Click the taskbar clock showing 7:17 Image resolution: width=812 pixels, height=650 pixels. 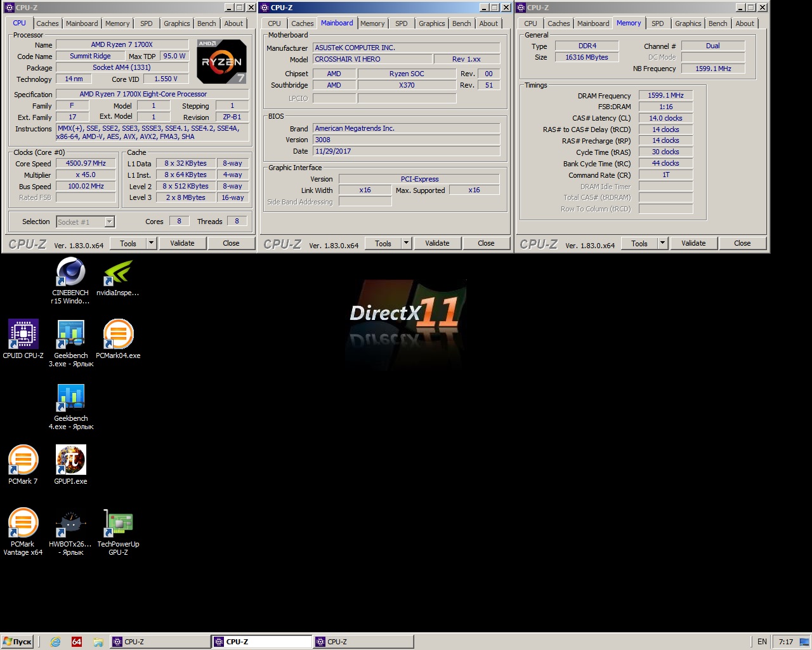(x=786, y=642)
